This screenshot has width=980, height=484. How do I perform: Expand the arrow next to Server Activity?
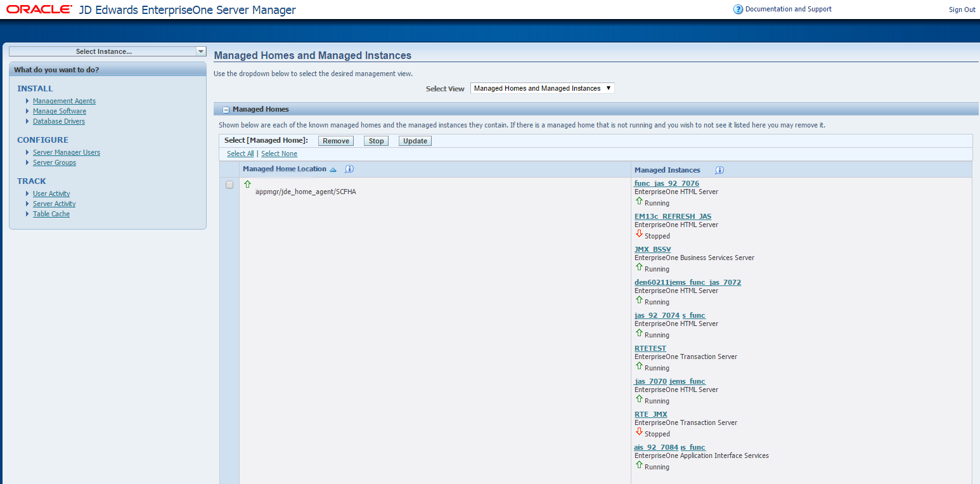click(x=27, y=204)
